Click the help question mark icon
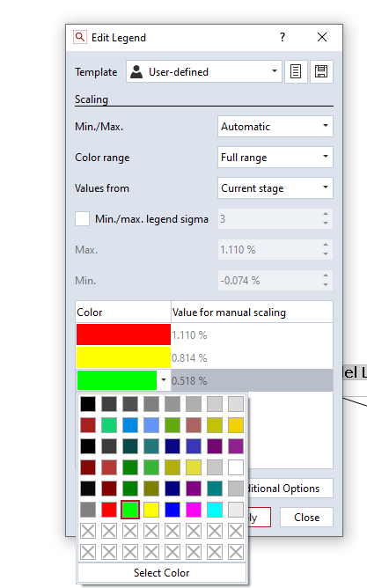Viewport: 367px width, 588px height. point(283,37)
